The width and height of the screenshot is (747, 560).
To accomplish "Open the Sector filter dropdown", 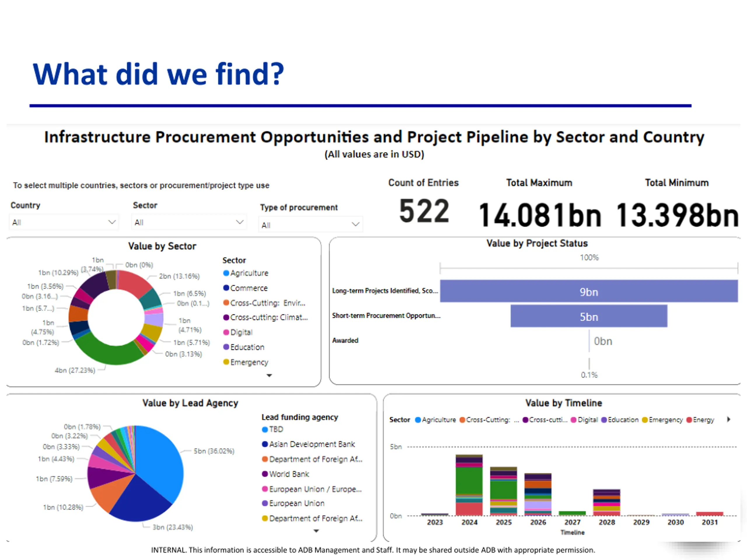I will (189, 222).
